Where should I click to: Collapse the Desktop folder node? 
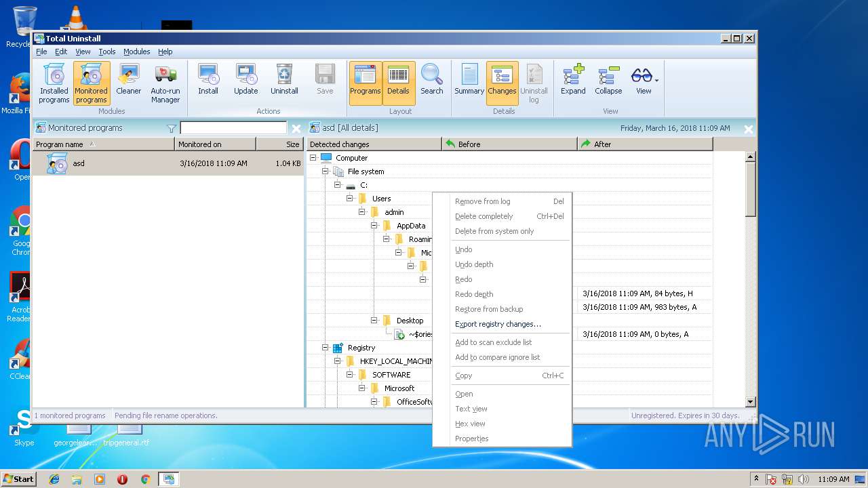point(374,321)
